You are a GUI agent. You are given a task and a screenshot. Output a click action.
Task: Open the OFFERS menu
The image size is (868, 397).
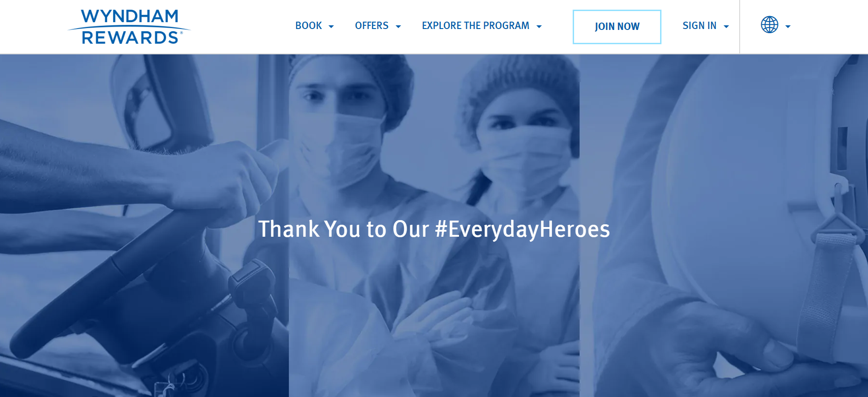pos(372,26)
